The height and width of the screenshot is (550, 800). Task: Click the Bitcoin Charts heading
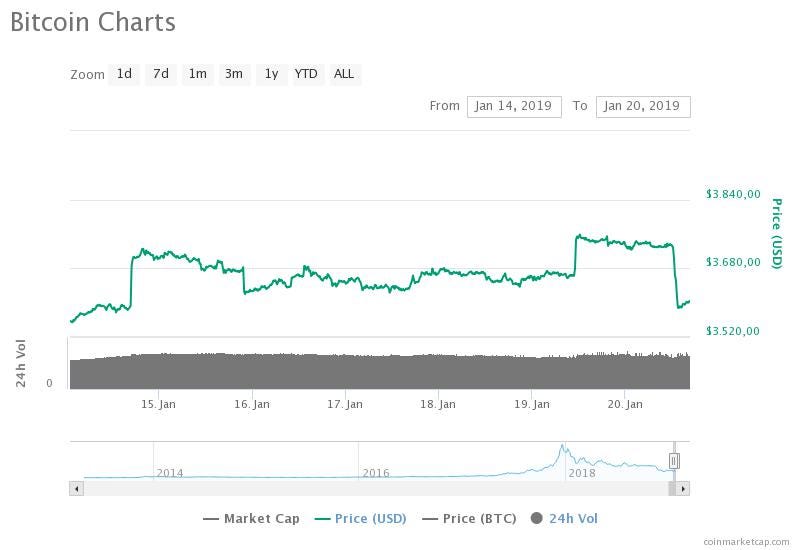pos(93,22)
